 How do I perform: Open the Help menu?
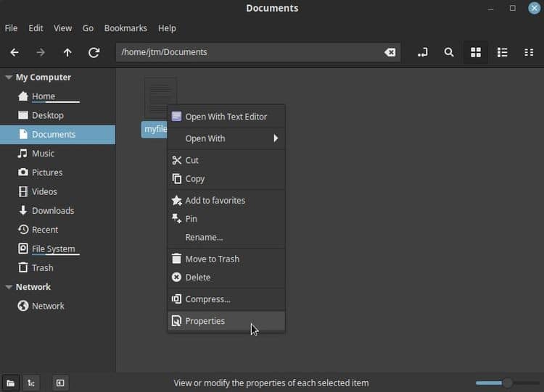point(167,28)
